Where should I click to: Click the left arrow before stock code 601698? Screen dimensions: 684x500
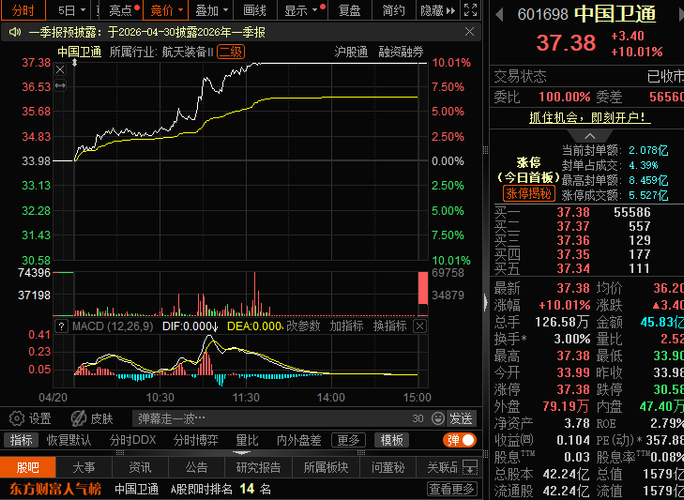(499, 15)
